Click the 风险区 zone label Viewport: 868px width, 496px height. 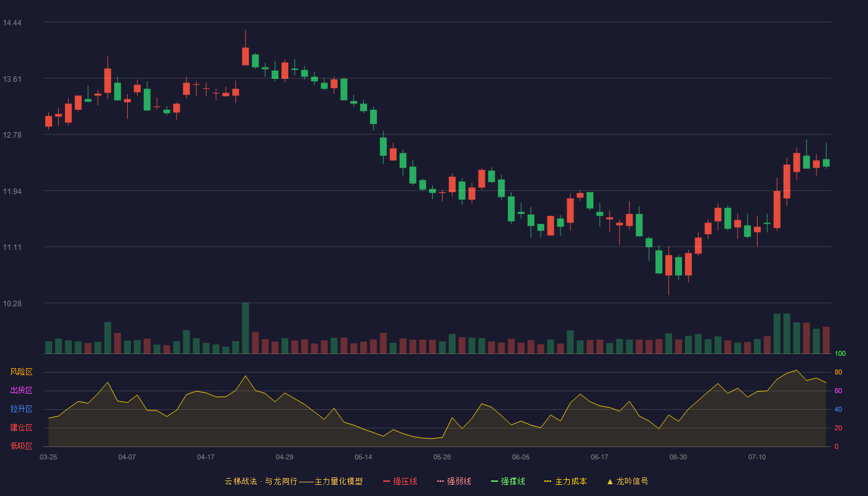click(22, 372)
